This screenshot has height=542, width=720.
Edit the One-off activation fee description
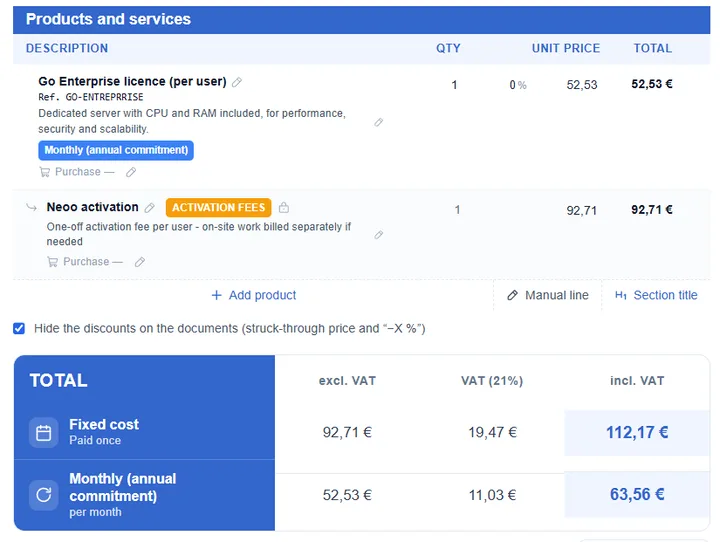click(378, 235)
